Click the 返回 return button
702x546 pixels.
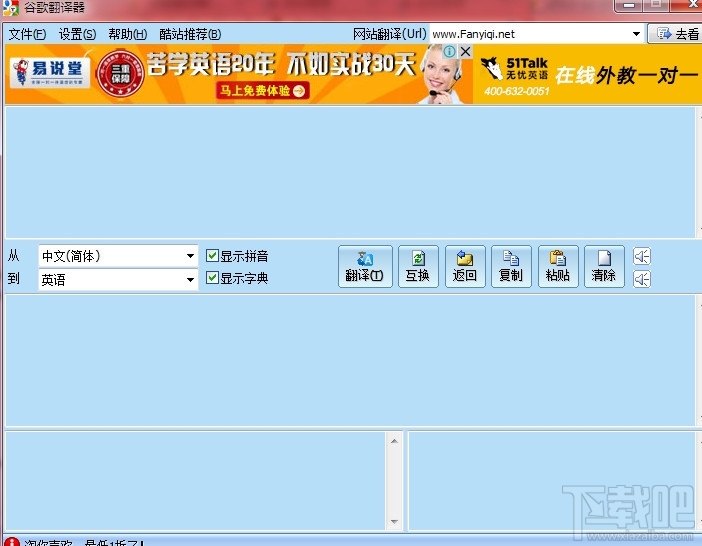tap(465, 266)
